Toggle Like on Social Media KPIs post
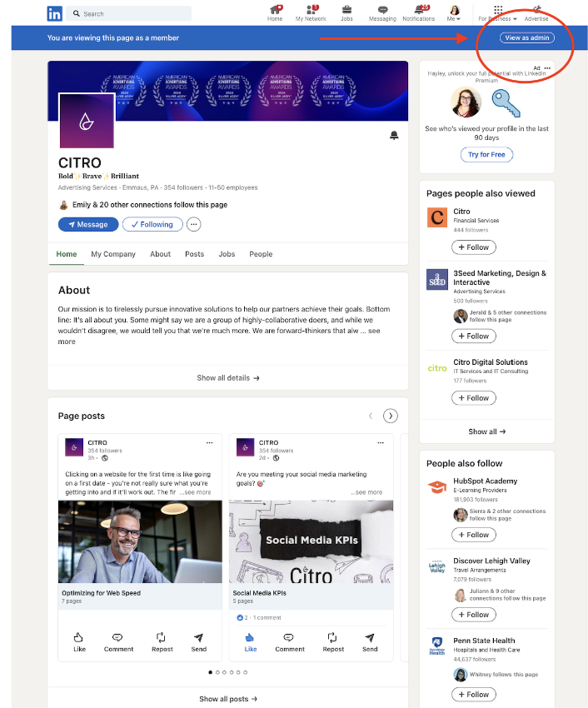This screenshot has width=588, height=708. point(250,642)
